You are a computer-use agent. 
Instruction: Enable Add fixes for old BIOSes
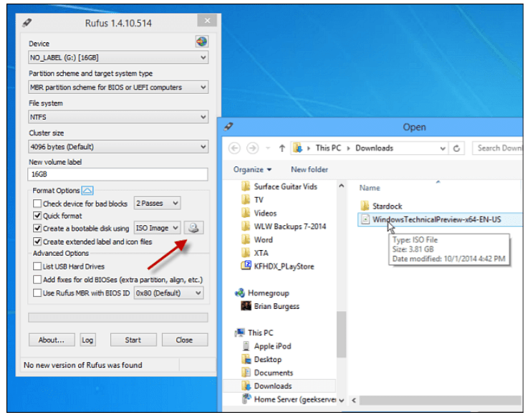click(37, 280)
